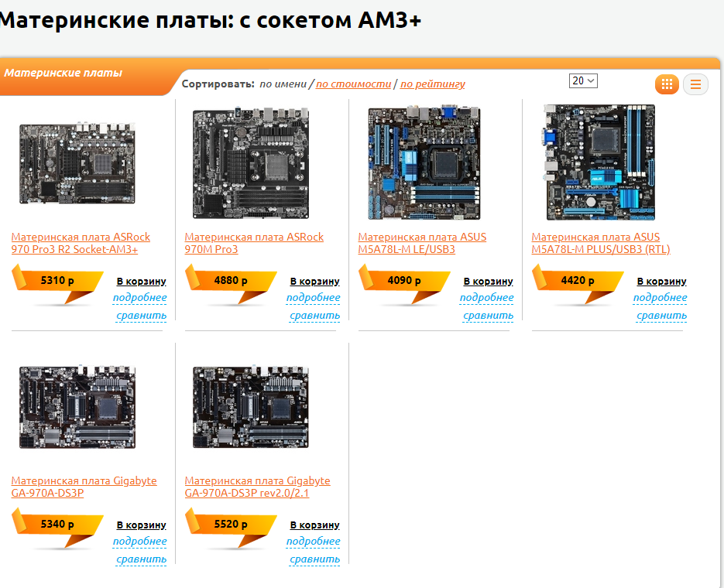Add Gigabyte GA-970A-DS3P to cart
This screenshot has height=588, width=724.
141,525
